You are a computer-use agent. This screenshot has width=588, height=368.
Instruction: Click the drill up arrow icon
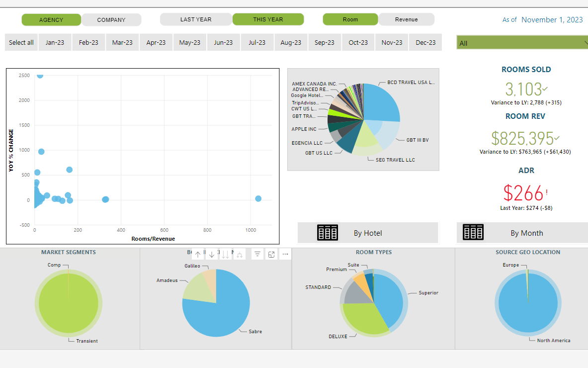click(x=198, y=254)
